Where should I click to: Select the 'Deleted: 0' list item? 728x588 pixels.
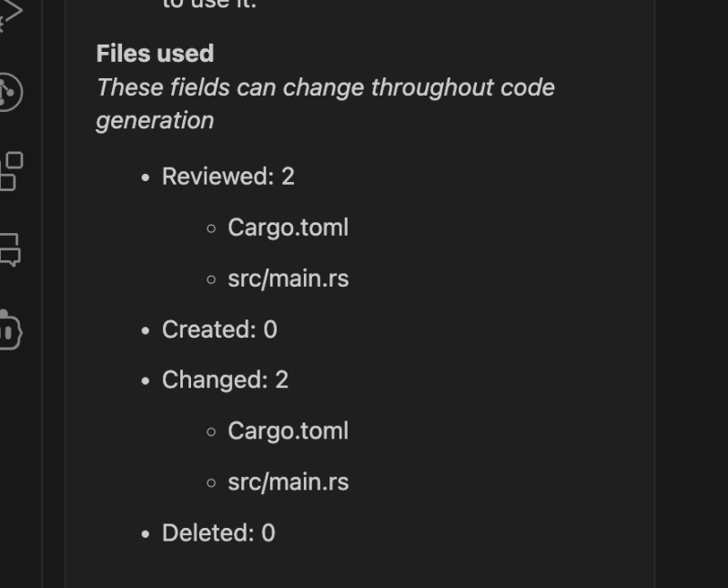point(218,532)
